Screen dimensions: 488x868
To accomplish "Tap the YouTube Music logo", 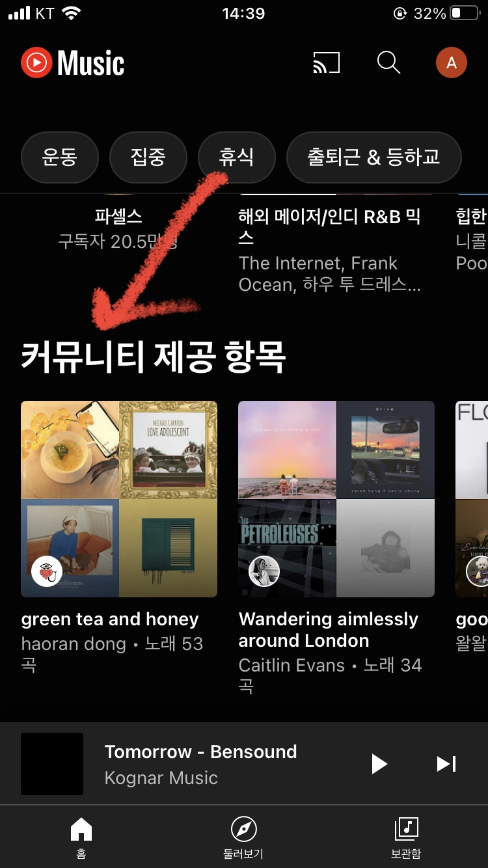I will tap(73, 63).
